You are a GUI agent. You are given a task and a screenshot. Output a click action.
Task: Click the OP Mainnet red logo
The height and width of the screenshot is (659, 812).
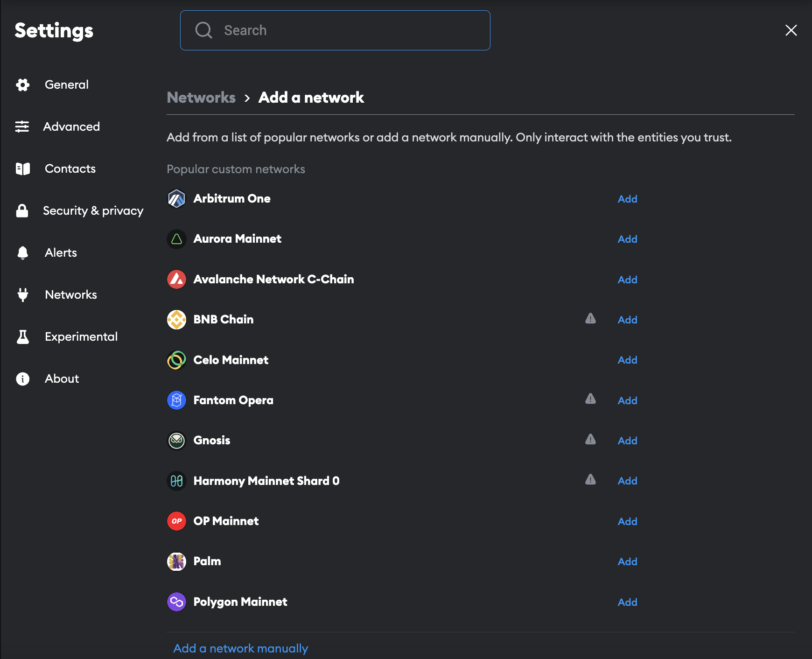176,521
